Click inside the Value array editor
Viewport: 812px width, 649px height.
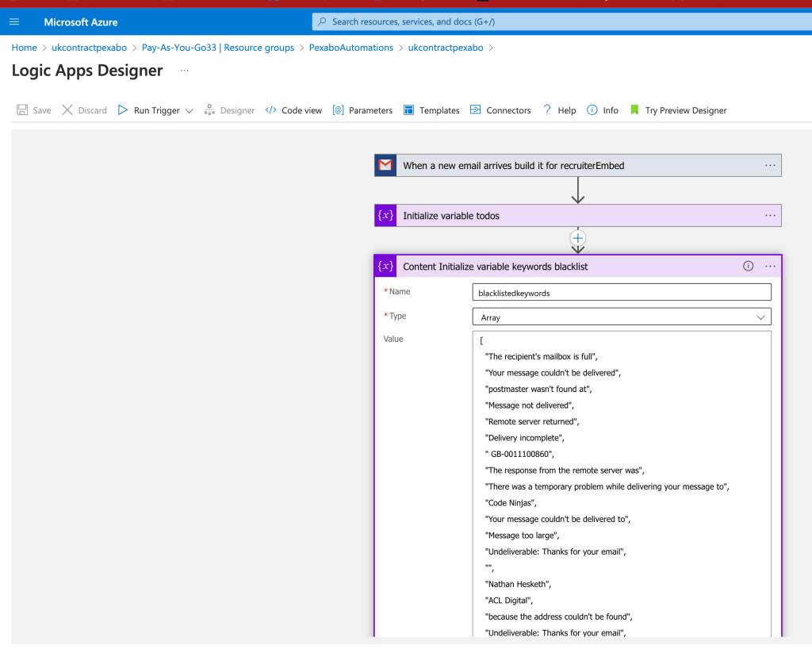(622, 484)
